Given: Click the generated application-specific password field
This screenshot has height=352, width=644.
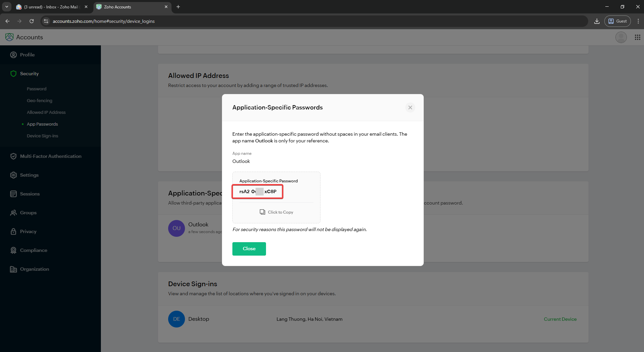Looking at the screenshot, I should coord(258,191).
